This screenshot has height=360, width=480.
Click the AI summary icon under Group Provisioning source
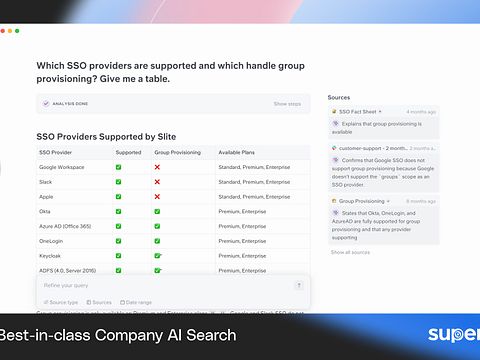coord(336,213)
